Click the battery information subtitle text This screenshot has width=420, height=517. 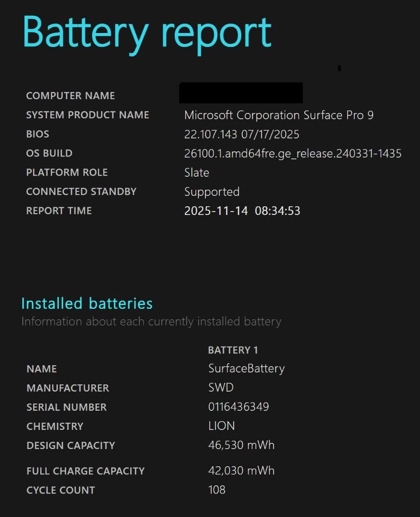151,321
